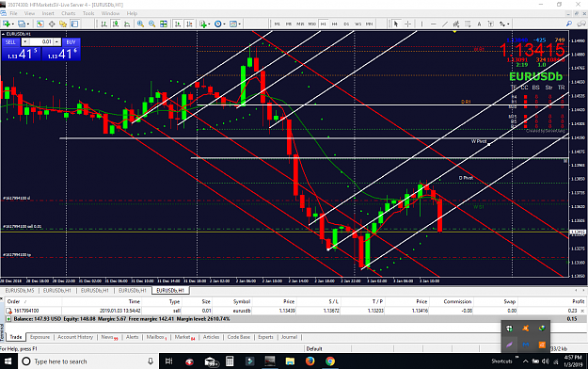Open the Templates icon
This screenshot has height=369, width=588.
[233, 24]
